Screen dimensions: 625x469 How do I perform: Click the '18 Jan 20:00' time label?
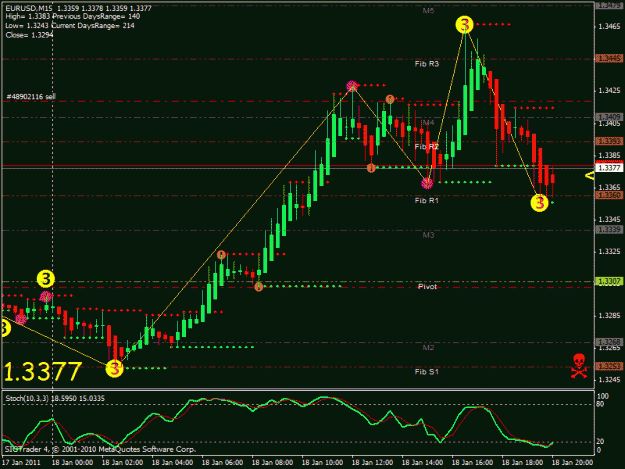click(572, 462)
